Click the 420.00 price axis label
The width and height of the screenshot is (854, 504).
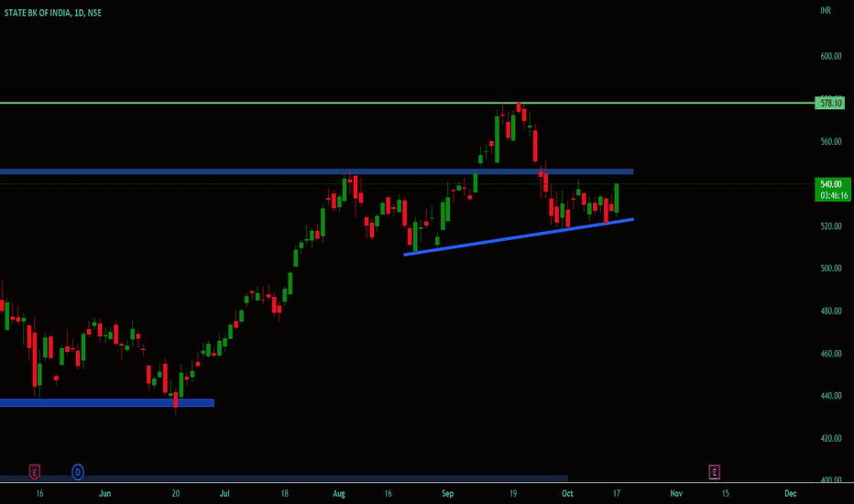click(x=831, y=438)
